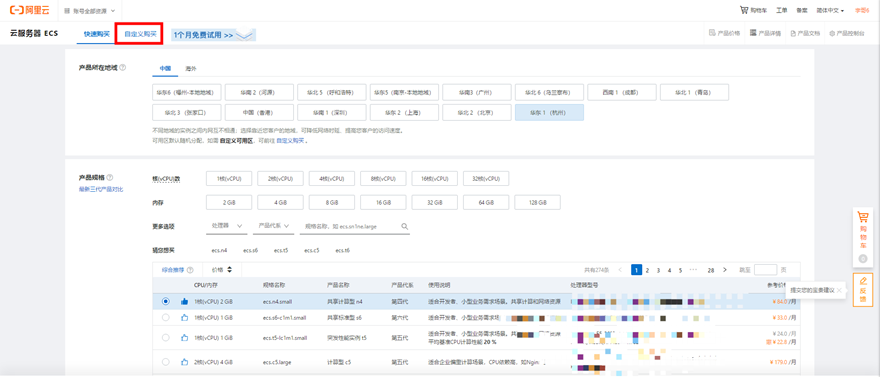Image resolution: width=880 pixels, height=377 pixels.
Task: Click 自定义购买 link in region note
Action: pyautogui.click(x=291, y=140)
